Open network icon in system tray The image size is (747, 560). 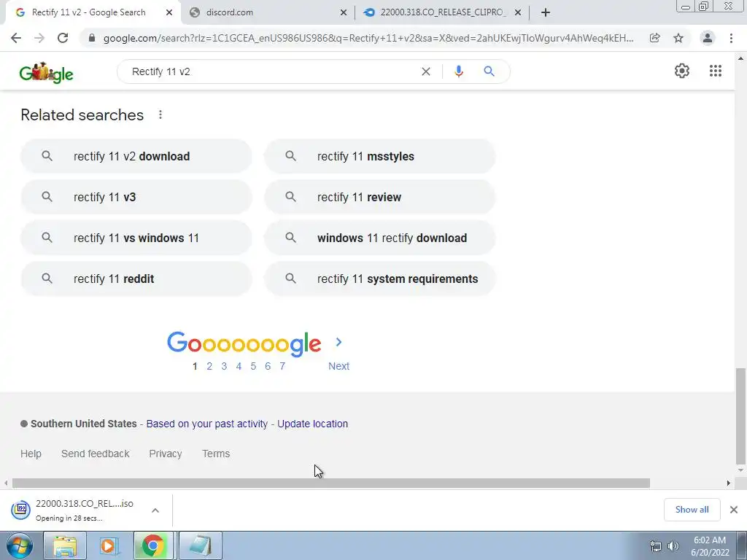click(656, 546)
